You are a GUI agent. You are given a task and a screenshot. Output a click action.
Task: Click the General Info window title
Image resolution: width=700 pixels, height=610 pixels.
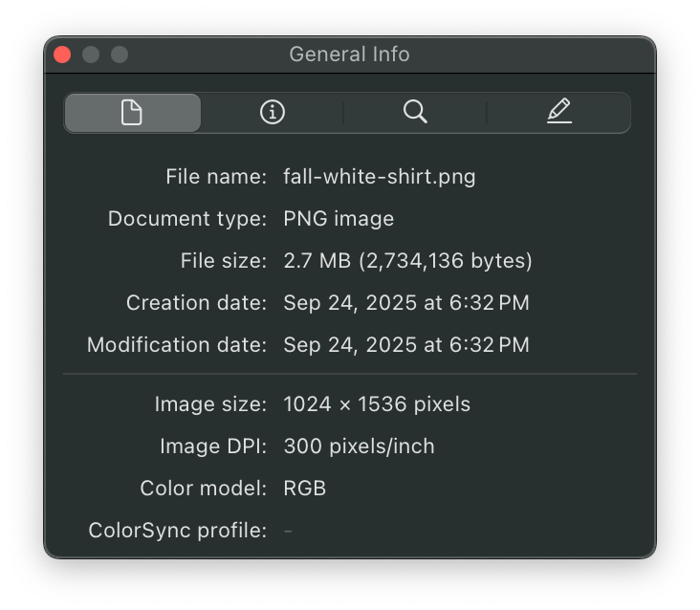tap(349, 54)
